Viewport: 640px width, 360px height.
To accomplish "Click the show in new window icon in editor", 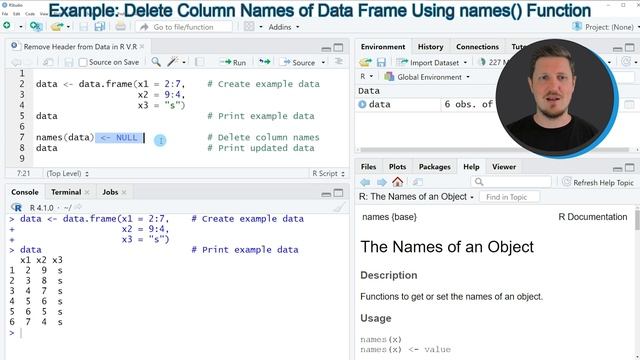I will (48, 62).
